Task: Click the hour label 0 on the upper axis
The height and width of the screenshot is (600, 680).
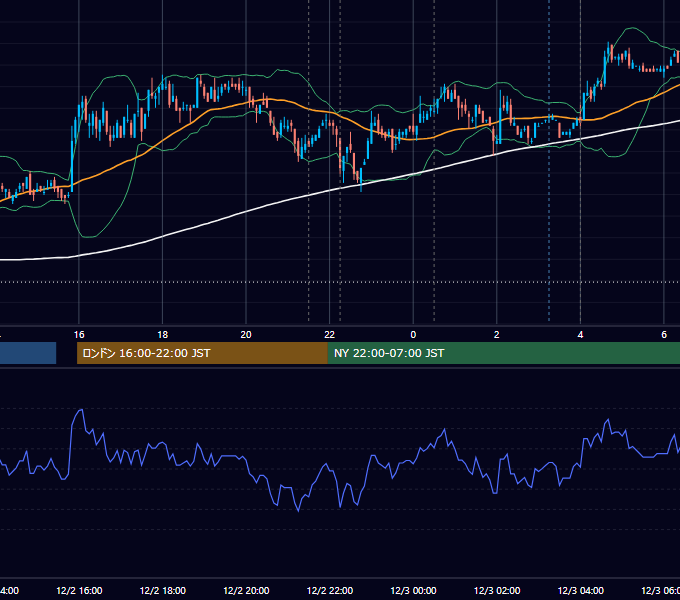Action: 413,334
